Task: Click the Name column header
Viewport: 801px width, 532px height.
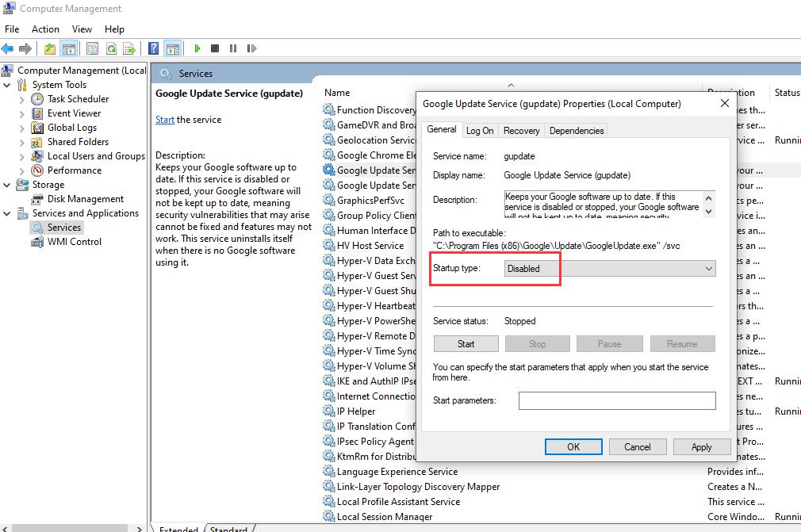Action: (337, 93)
